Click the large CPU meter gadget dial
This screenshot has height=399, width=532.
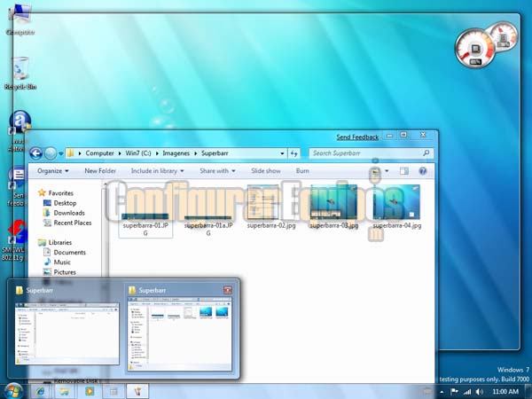[x=475, y=49]
